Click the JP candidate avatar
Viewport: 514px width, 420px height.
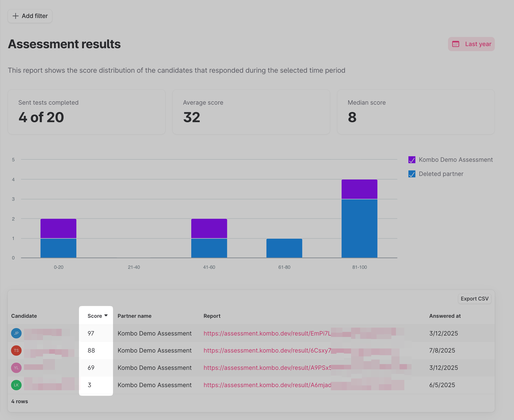(x=16, y=333)
